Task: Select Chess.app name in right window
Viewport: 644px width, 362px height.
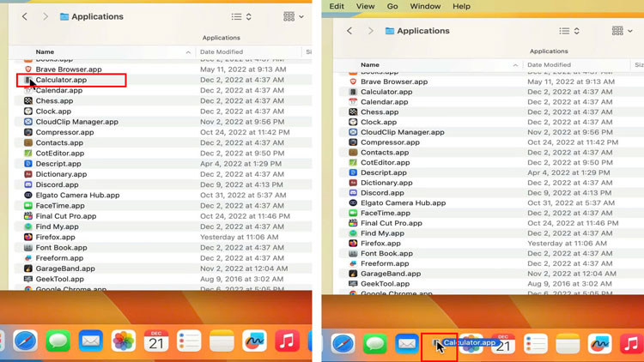Action: point(379,112)
